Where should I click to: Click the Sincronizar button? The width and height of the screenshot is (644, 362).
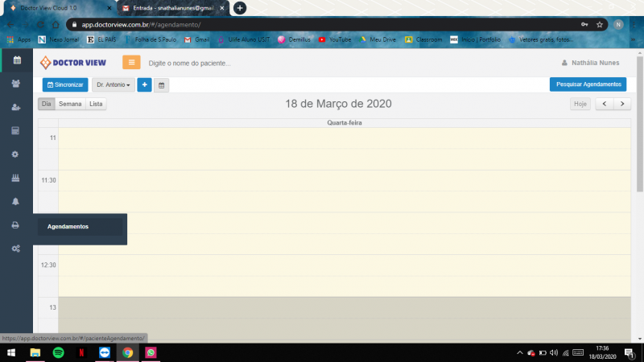tap(65, 84)
